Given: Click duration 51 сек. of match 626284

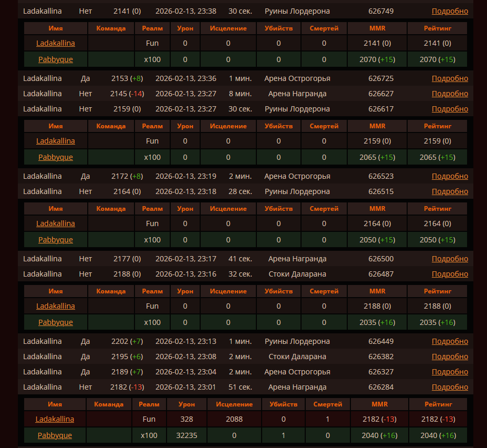Looking at the screenshot, I should [x=240, y=387].
